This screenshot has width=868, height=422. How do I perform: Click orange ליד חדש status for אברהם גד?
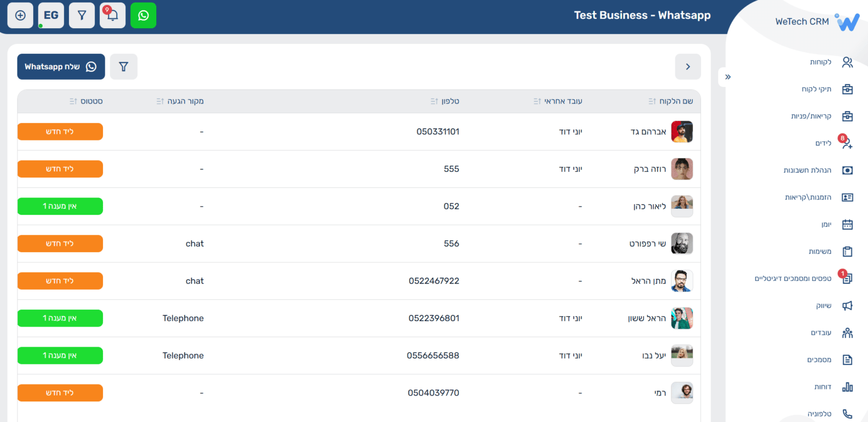[x=60, y=132]
